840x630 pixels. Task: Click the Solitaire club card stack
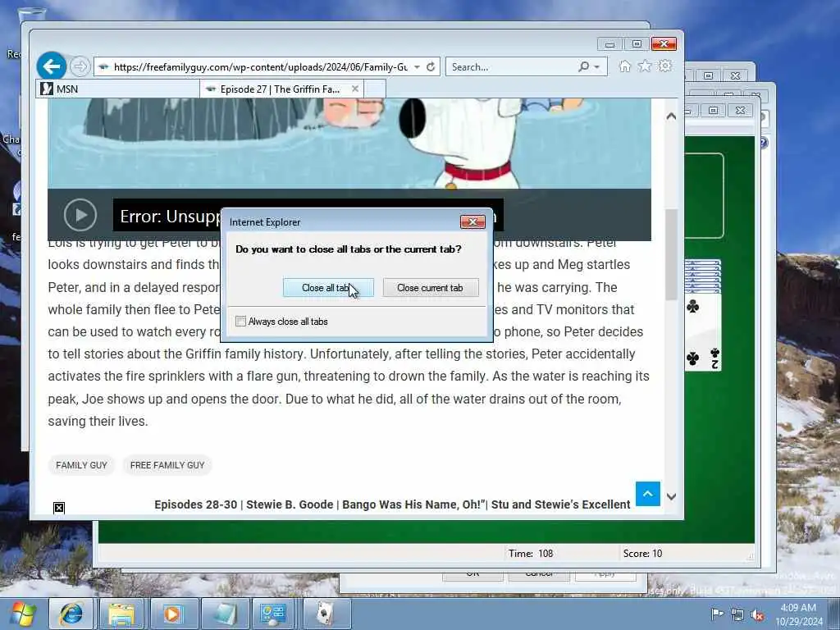pyautogui.click(x=702, y=332)
